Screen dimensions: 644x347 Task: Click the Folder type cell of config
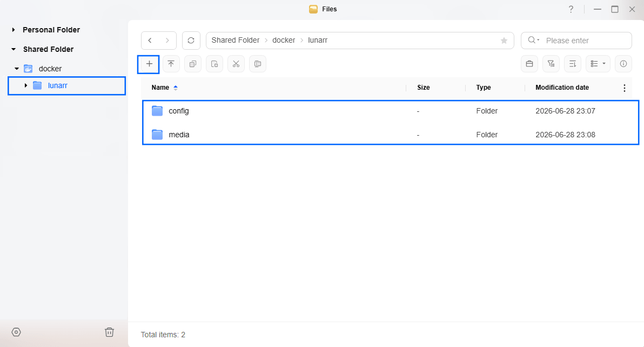[487, 111]
